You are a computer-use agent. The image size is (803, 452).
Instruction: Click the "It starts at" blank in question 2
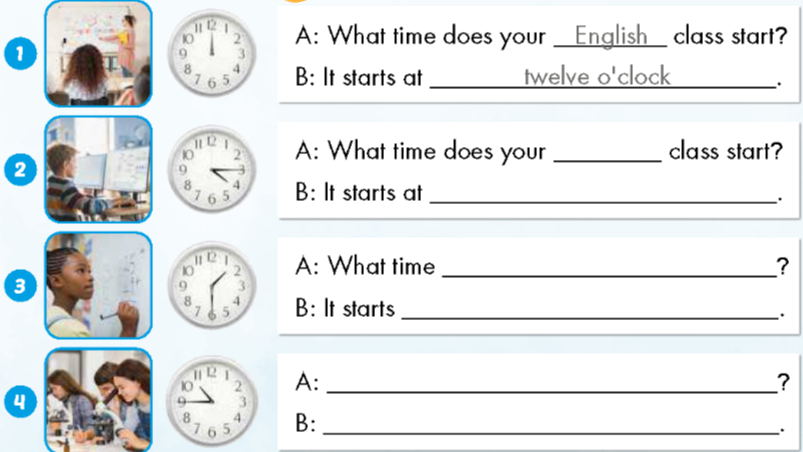[x=603, y=194]
